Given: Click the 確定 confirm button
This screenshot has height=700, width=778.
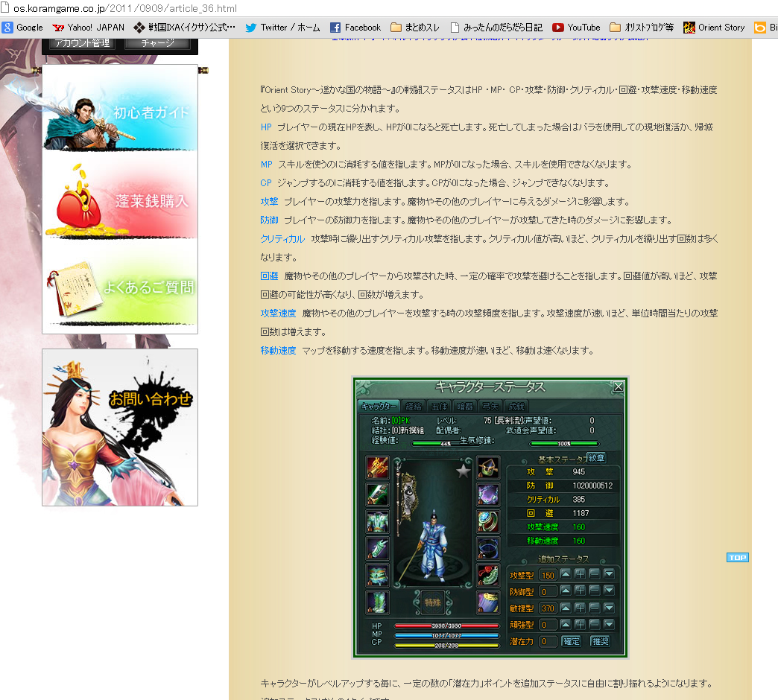Looking at the screenshot, I should point(571,641).
